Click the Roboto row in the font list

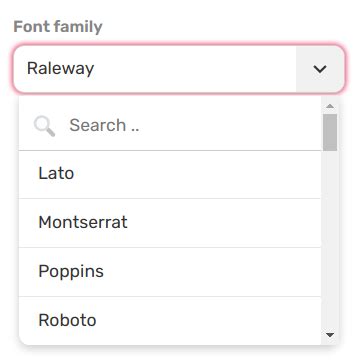coord(170,321)
